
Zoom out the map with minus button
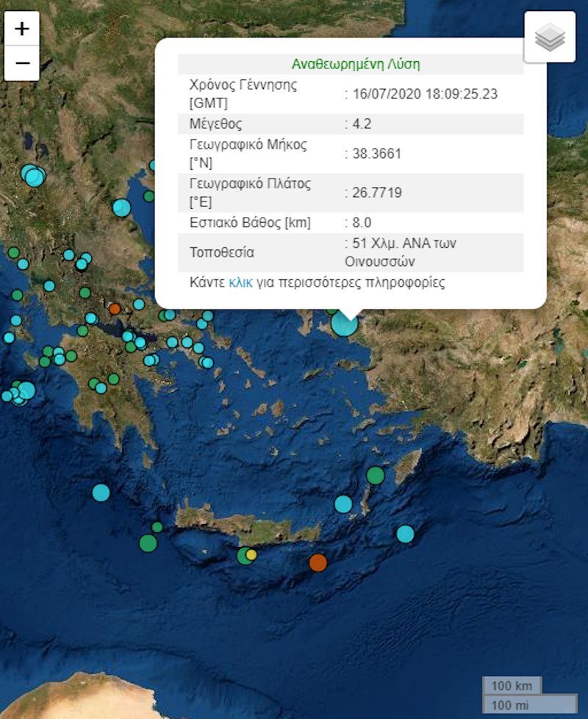21,62
